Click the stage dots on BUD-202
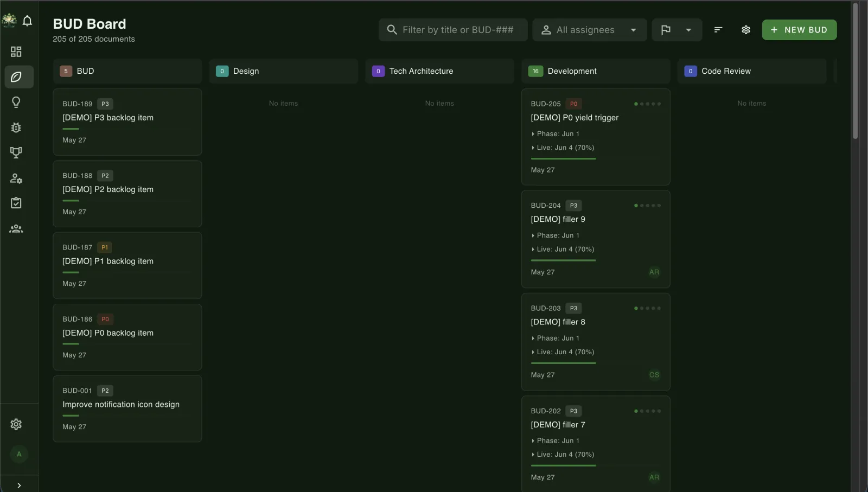The width and height of the screenshot is (868, 492). coord(647,411)
